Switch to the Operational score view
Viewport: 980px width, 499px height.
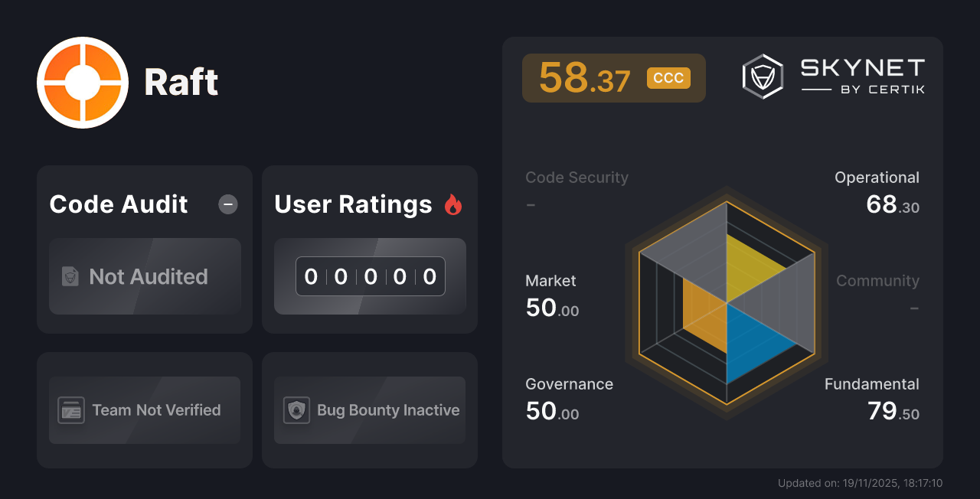(x=877, y=177)
